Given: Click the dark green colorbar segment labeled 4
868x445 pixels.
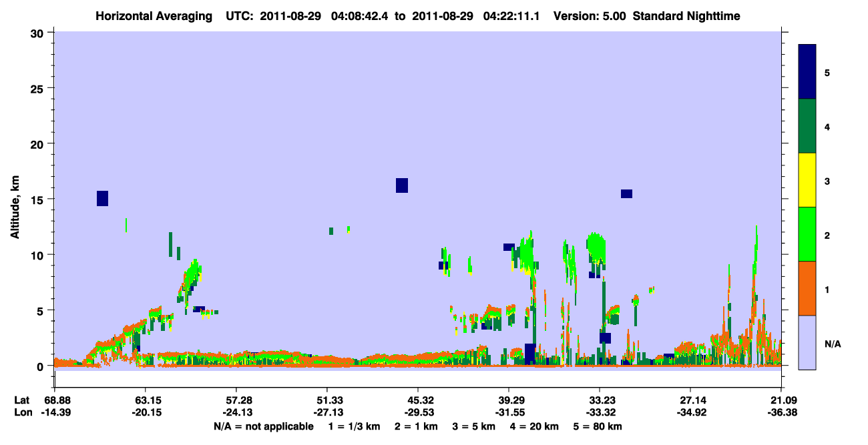Looking at the screenshot, I should pyautogui.click(x=807, y=126).
